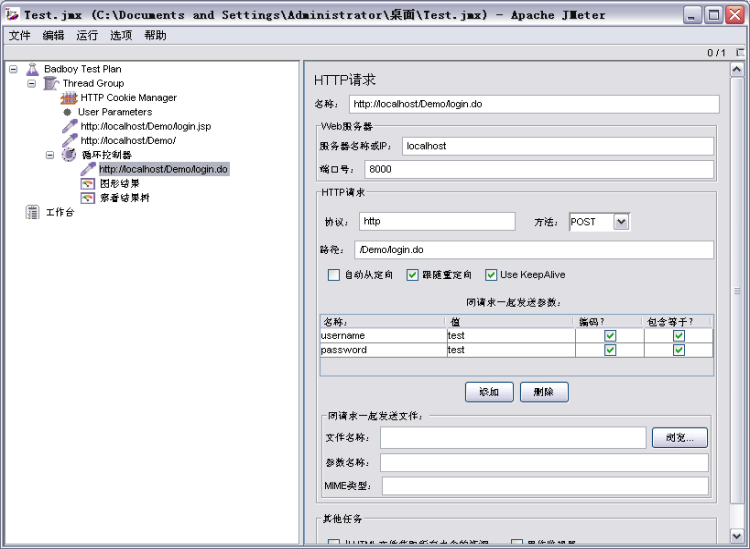Collapse the loop controller node

(x=50, y=155)
